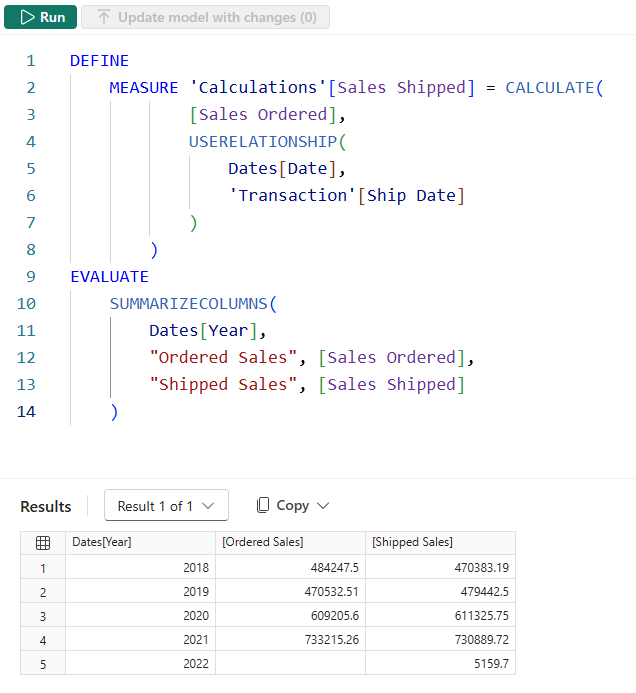Click the CALCULATE function on line 2
The width and height of the screenshot is (636, 693).
pos(549,88)
